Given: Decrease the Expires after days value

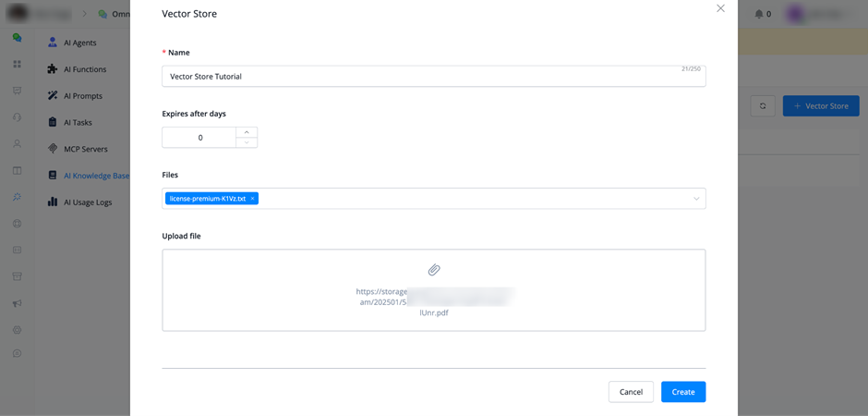Looking at the screenshot, I should click(x=247, y=142).
